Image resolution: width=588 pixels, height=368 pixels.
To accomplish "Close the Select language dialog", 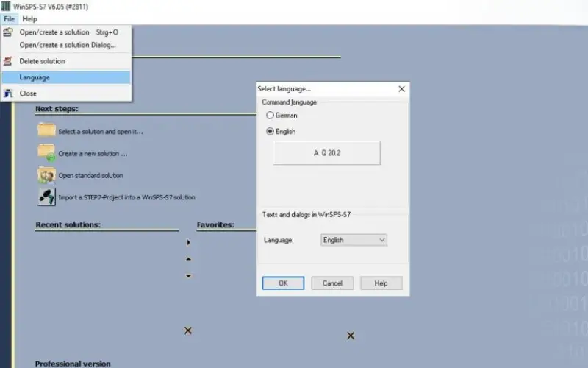I will point(401,89).
